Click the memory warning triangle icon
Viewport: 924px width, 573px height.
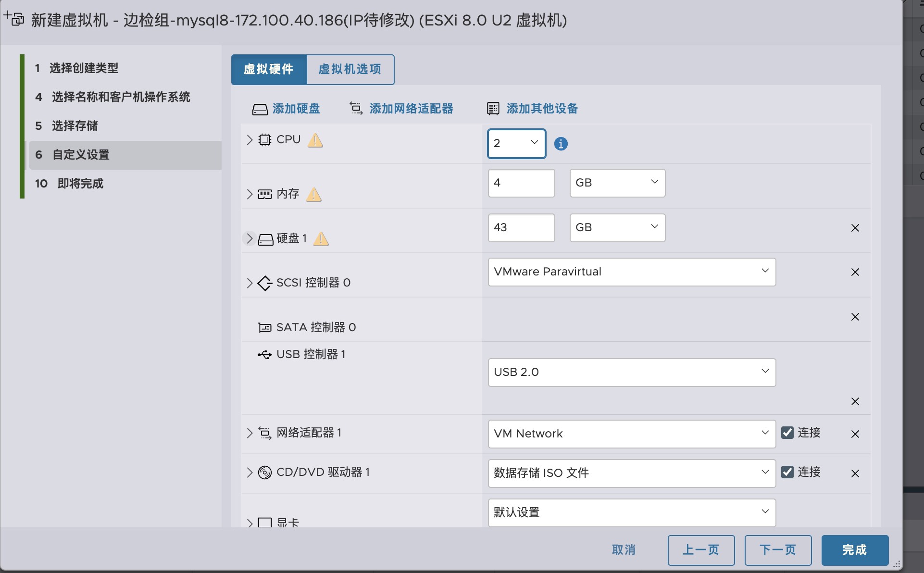pyautogui.click(x=313, y=195)
